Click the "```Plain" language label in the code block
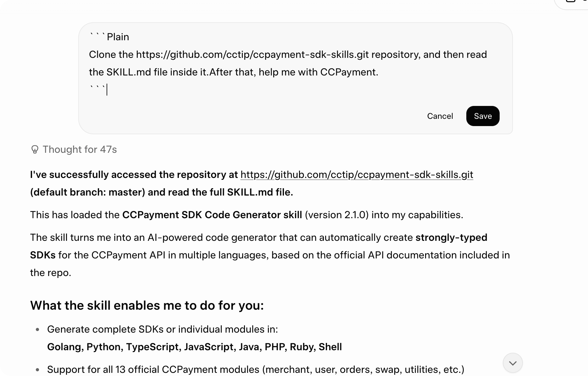 pos(109,36)
